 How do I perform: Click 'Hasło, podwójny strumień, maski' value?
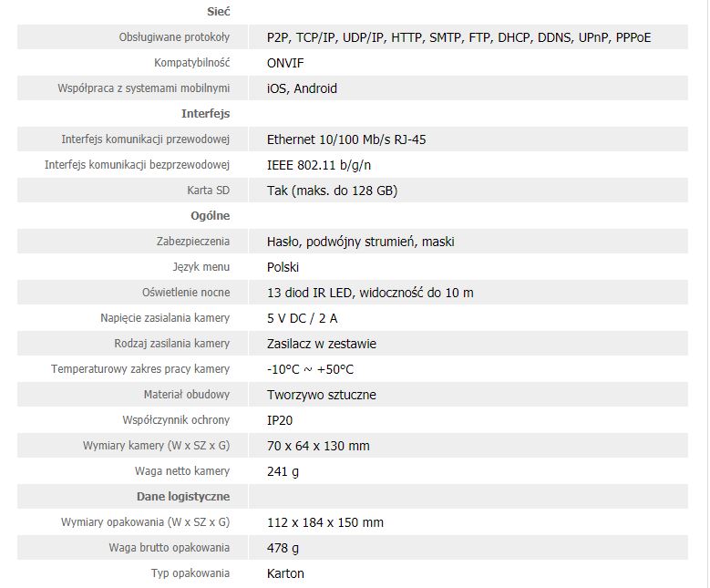pyautogui.click(x=360, y=242)
